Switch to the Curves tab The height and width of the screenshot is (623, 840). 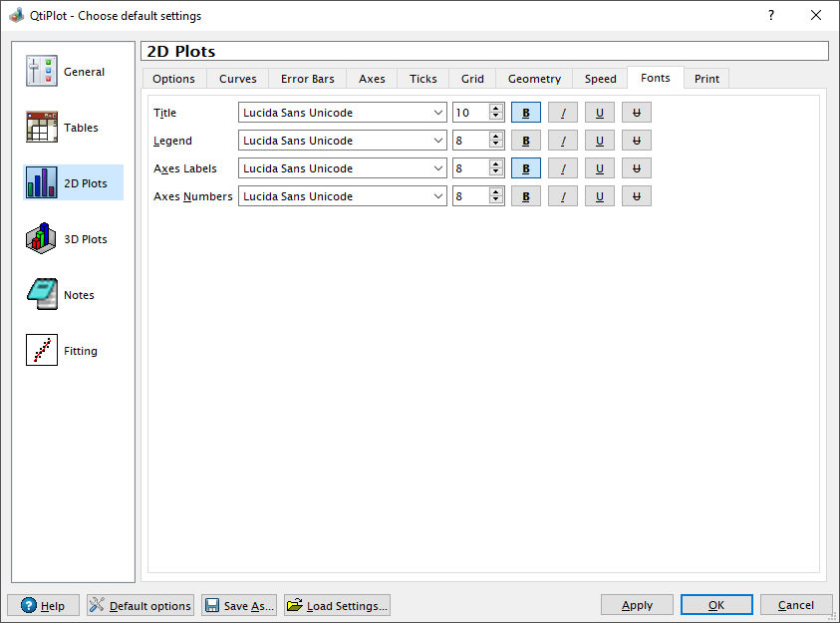[x=238, y=79]
